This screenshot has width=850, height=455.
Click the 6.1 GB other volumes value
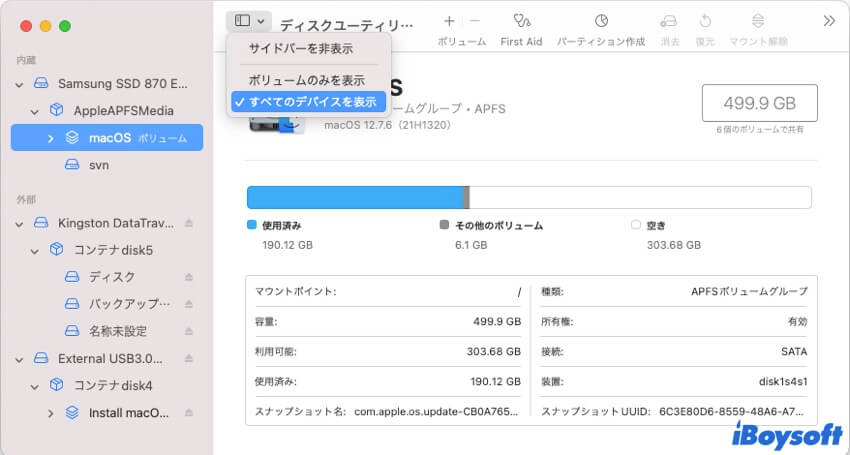click(x=471, y=245)
